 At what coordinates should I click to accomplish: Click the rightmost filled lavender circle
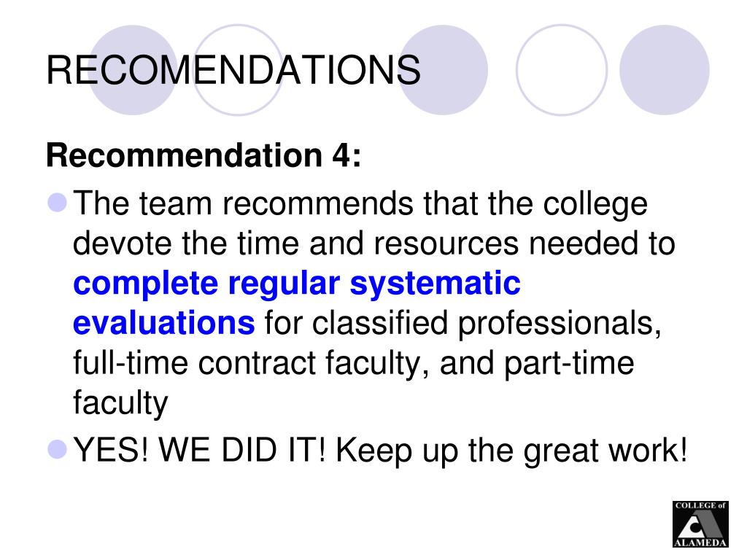click(x=664, y=70)
